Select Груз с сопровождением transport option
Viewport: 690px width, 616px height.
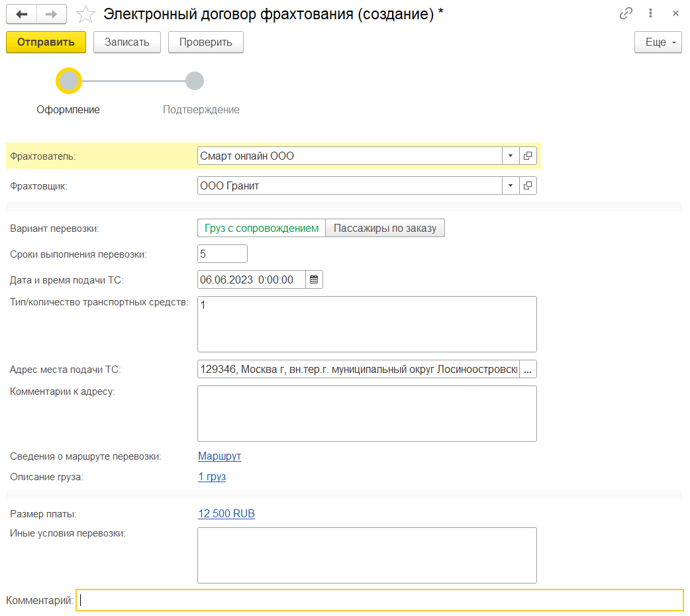[x=262, y=228]
